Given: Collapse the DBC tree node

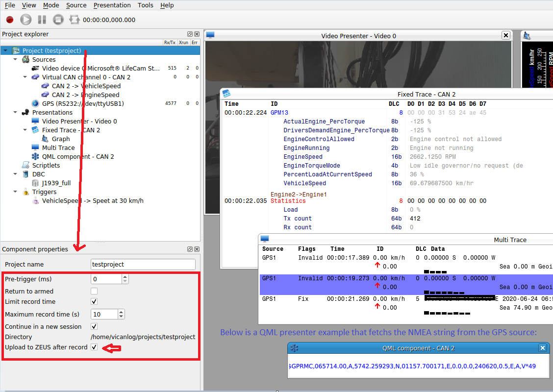Looking at the screenshot, I should [x=15, y=174].
